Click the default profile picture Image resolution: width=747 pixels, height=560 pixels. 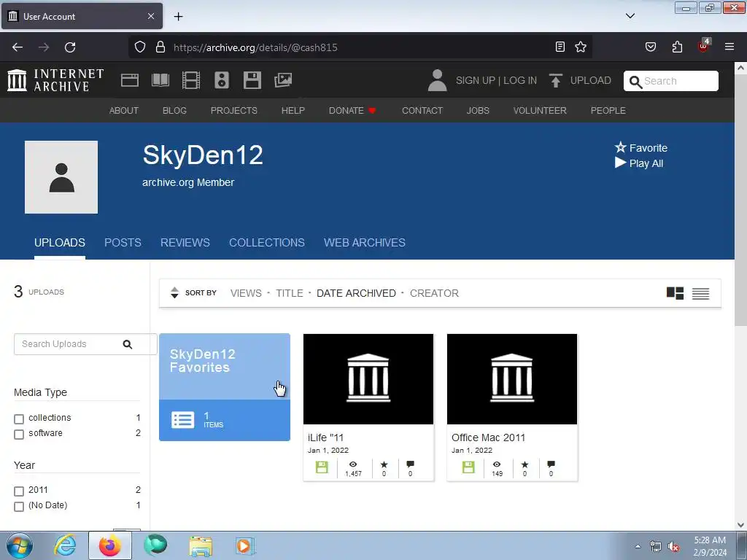61,177
